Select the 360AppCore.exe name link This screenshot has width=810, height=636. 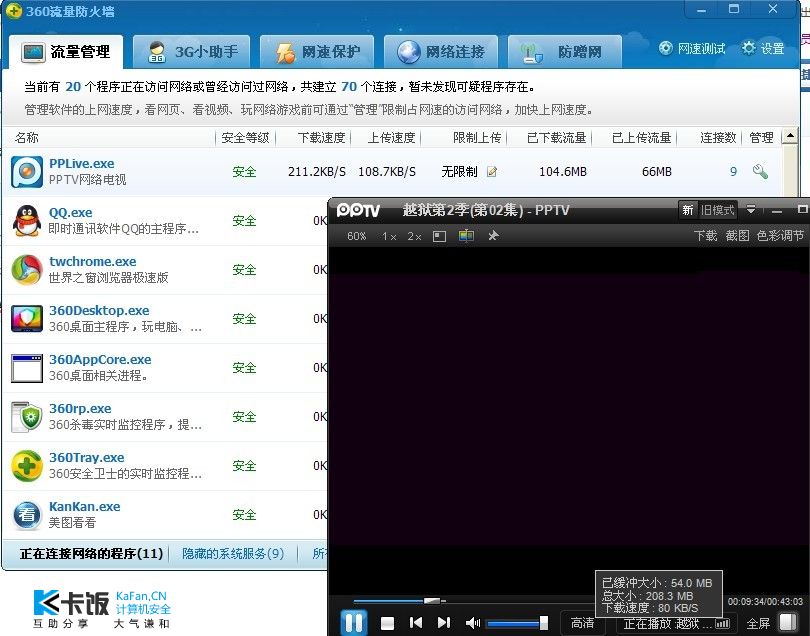pyautogui.click(x=100, y=360)
